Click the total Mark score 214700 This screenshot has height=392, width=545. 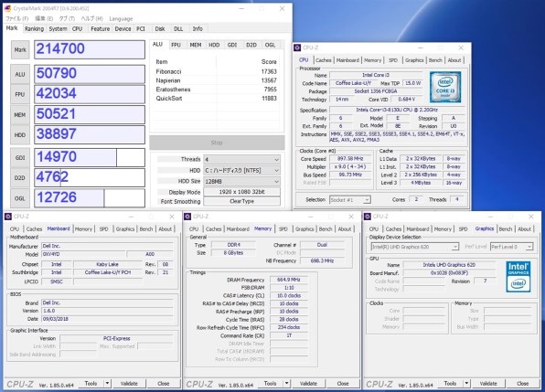[90, 49]
